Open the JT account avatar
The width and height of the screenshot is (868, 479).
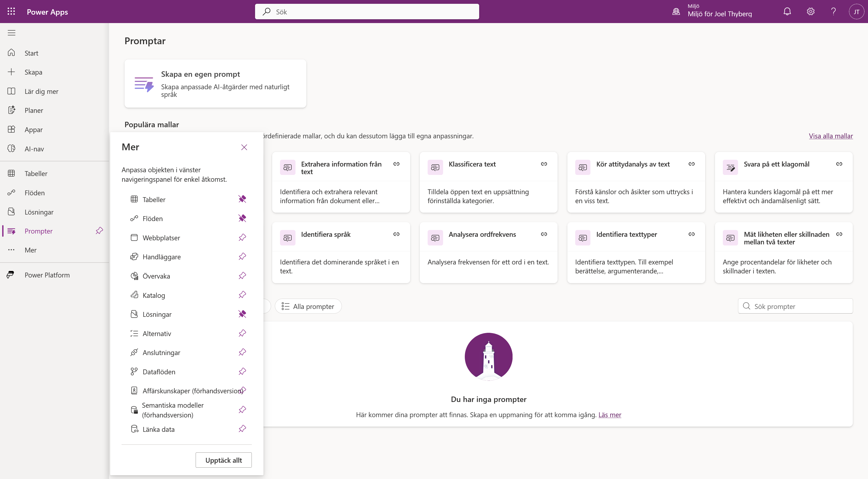pyautogui.click(x=856, y=11)
